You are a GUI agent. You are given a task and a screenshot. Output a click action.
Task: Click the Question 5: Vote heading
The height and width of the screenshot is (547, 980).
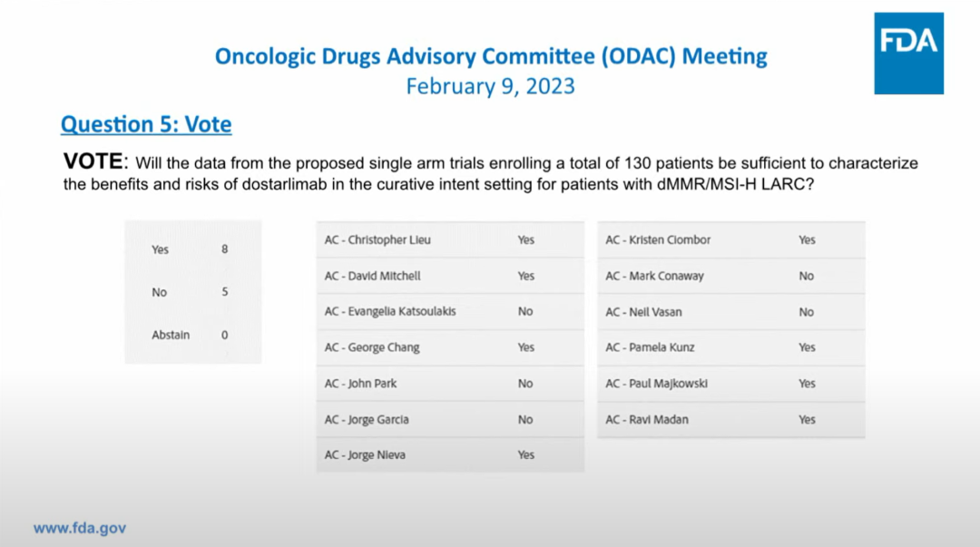point(145,124)
